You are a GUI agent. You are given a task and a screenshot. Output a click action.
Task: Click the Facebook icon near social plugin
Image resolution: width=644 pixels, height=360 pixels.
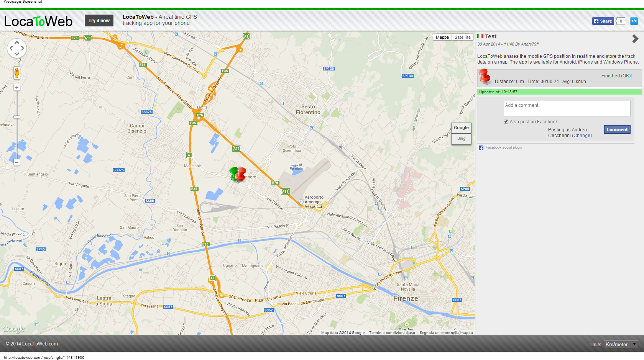click(x=481, y=148)
